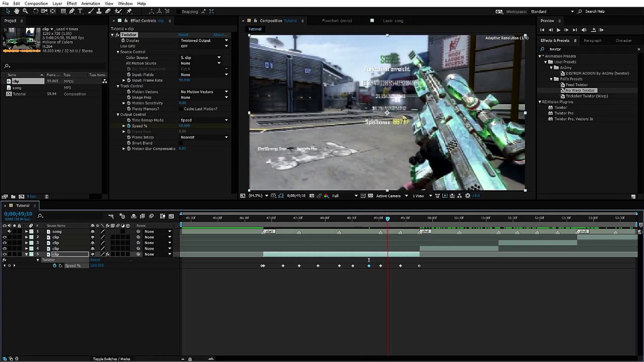Select the Horizontal Type tool

pyautogui.click(x=80, y=11)
